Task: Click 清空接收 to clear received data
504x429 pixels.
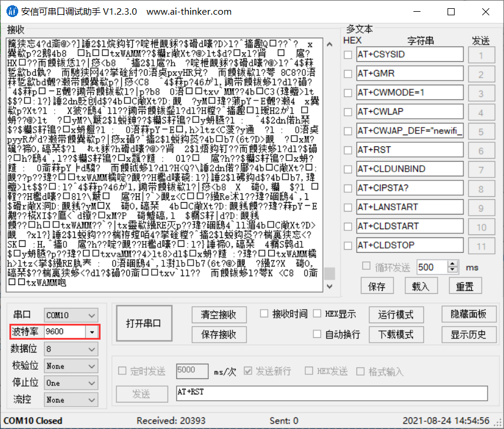Action: (x=218, y=314)
